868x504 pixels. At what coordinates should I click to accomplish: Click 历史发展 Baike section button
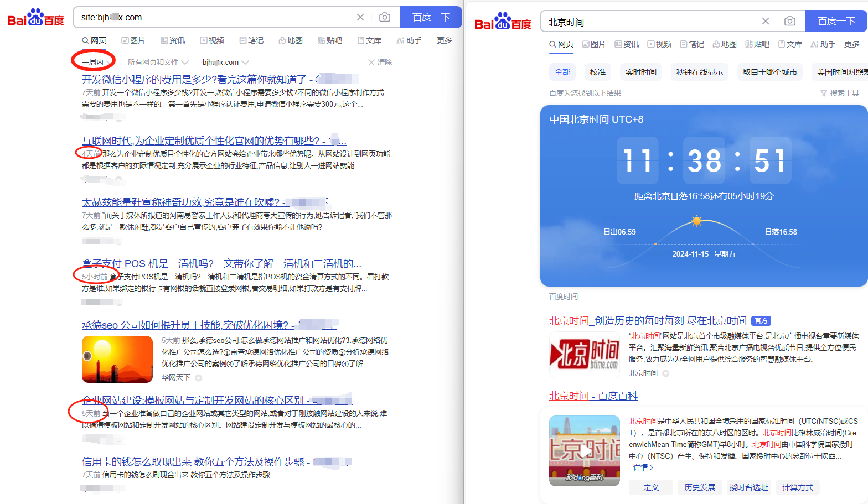pos(700,487)
